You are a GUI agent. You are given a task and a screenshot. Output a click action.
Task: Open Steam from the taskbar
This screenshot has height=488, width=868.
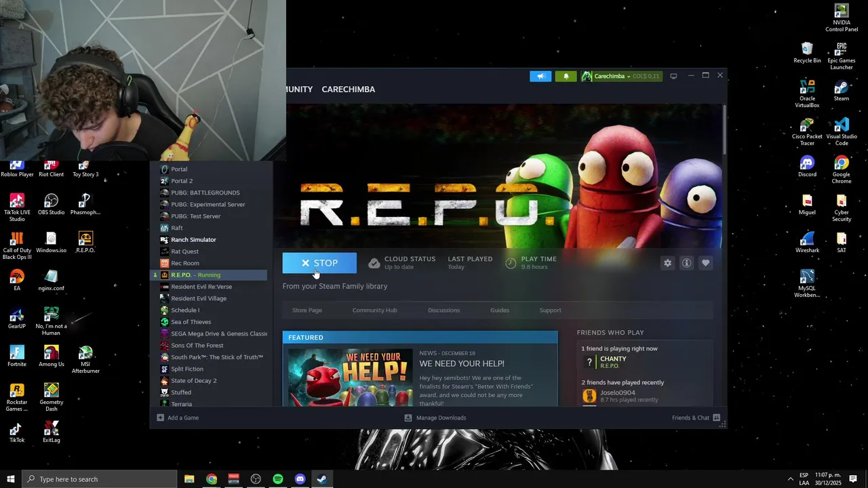(x=322, y=479)
